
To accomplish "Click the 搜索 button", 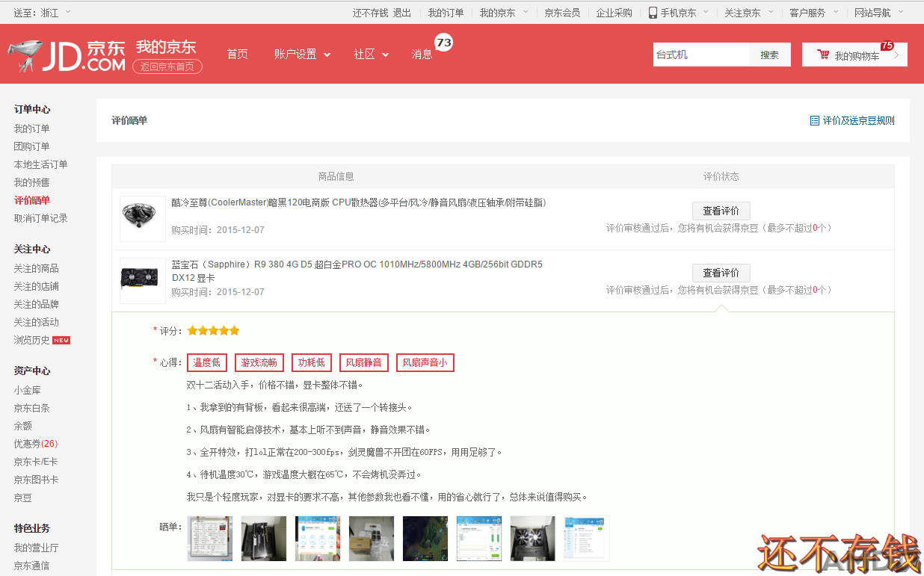I will pos(770,55).
